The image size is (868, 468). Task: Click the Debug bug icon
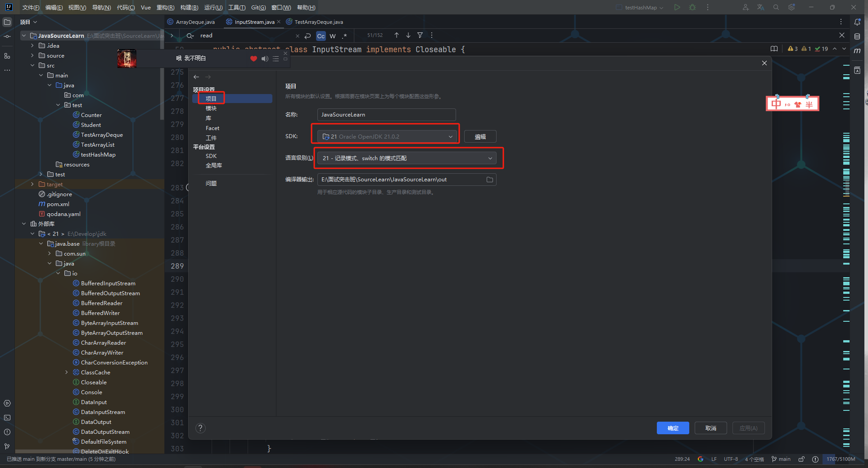click(692, 7)
